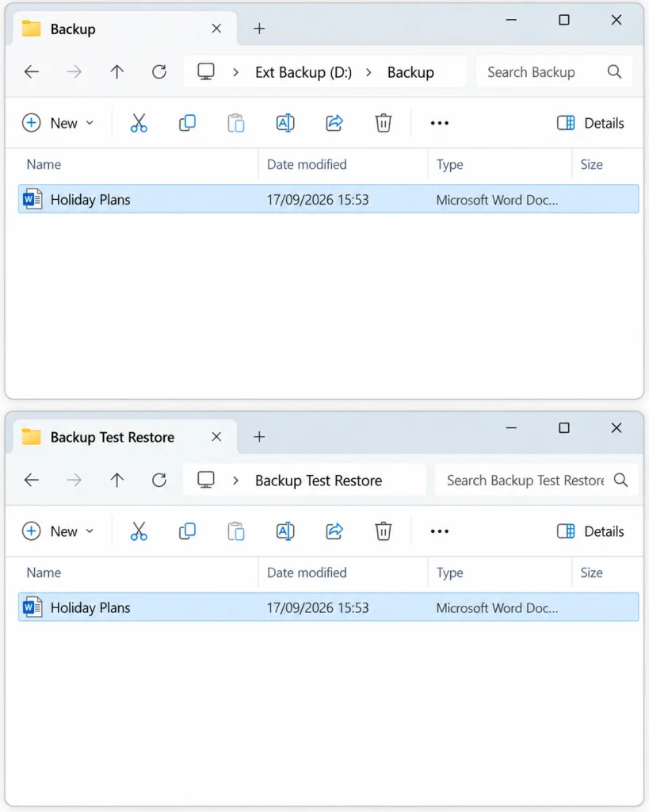Close the Backup tab

click(216, 29)
